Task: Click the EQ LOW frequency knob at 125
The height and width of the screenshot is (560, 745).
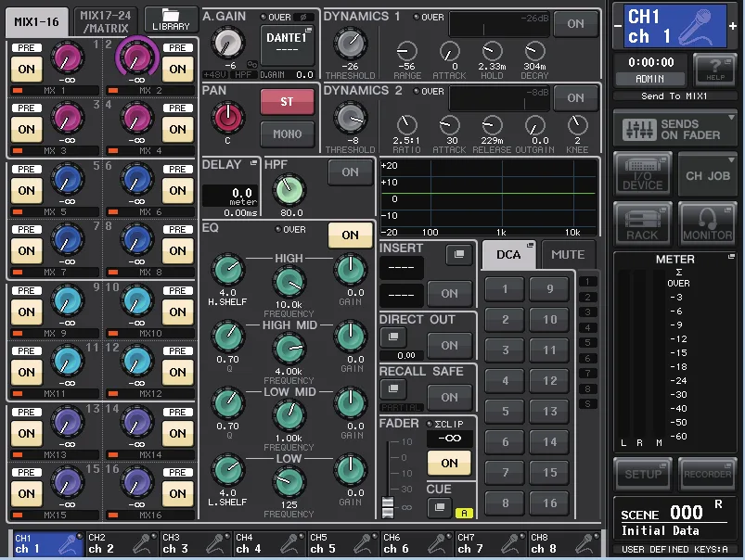Action: [289, 481]
